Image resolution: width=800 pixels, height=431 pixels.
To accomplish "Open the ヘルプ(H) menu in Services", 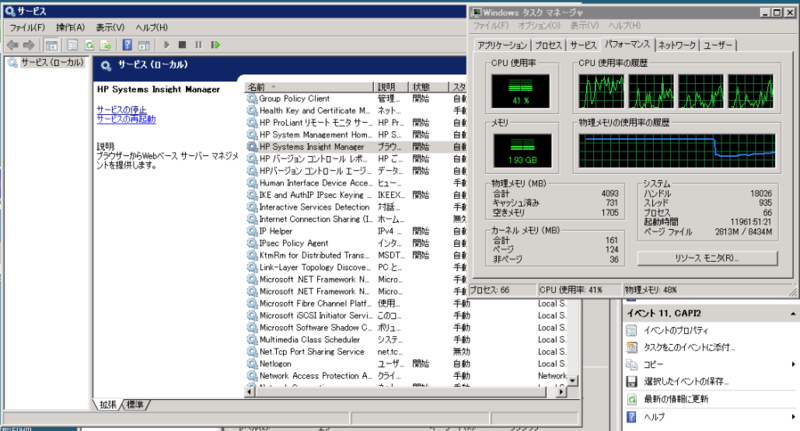I will [x=152, y=28].
